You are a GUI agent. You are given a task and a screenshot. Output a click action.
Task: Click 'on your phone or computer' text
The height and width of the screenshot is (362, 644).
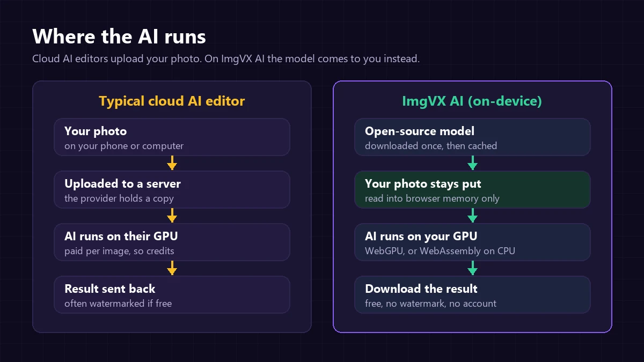pos(124,146)
